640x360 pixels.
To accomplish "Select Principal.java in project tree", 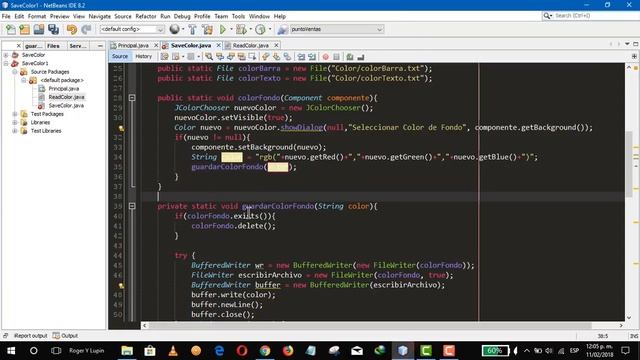I will 64,89.
